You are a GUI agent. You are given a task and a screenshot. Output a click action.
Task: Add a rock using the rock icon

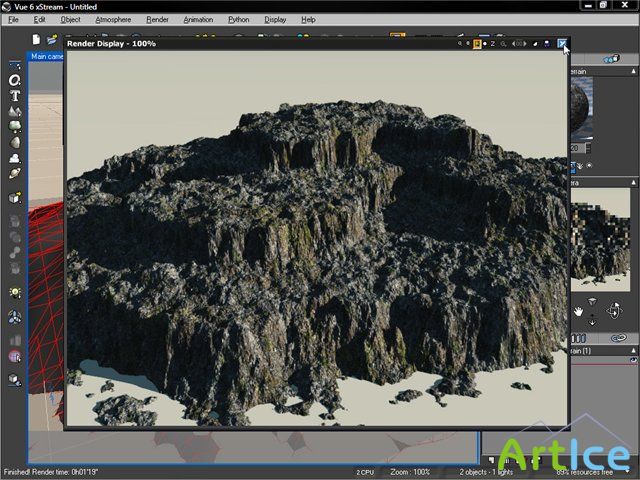(x=15, y=143)
